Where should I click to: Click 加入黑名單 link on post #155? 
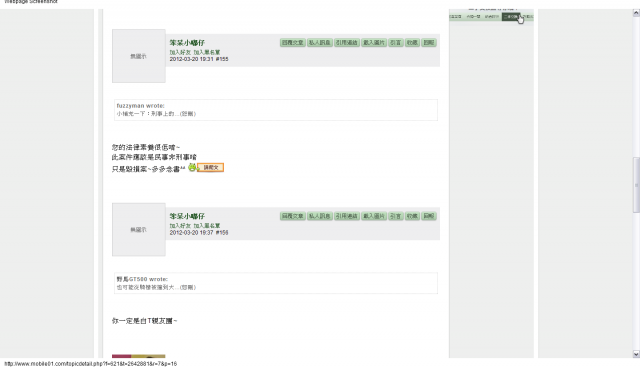(207, 52)
